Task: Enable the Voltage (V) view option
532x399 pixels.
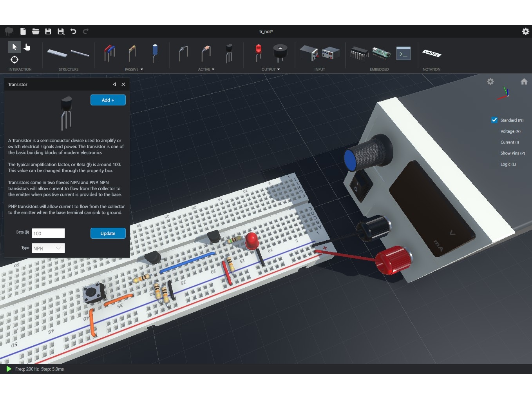Action: (510, 131)
